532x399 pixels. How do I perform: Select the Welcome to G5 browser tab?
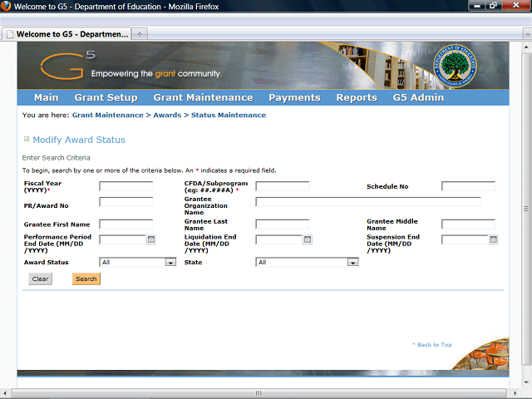coord(66,34)
